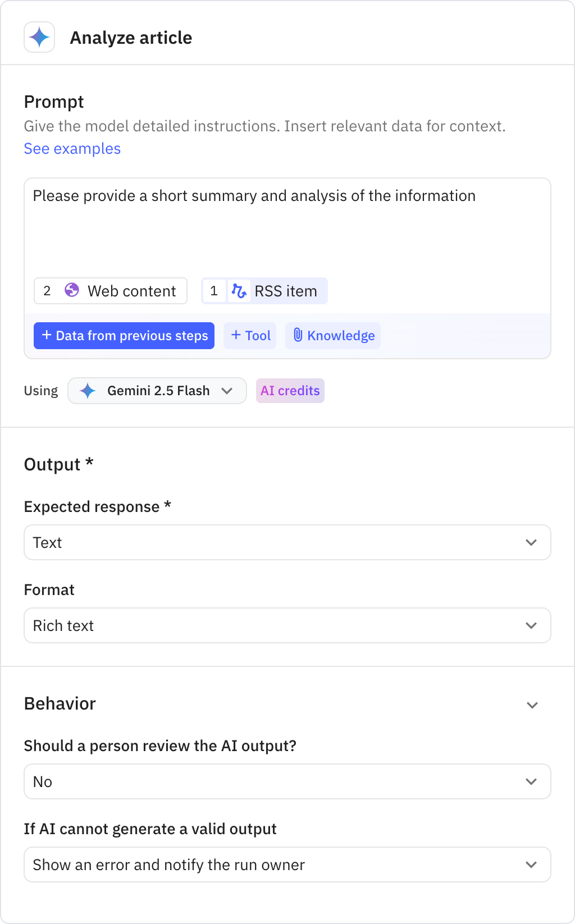Open the review dropdown currently set to No
This screenshot has height=924, width=575.
point(287,781)
